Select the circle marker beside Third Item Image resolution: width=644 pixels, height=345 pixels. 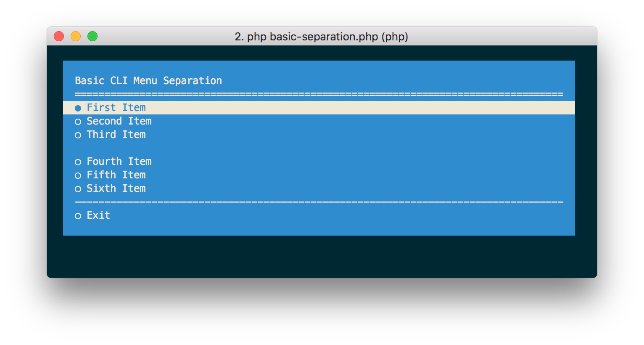click(x=78, y=135)
